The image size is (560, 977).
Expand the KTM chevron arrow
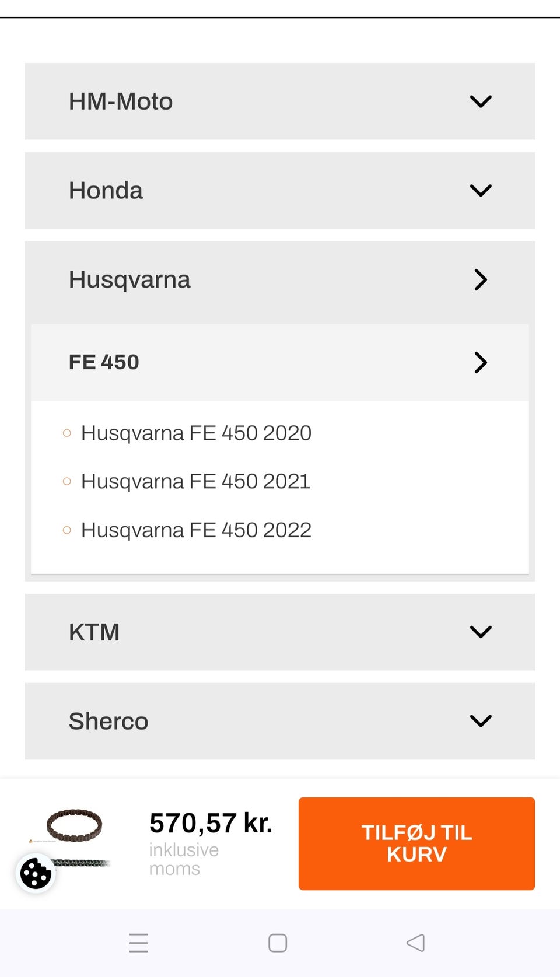pos(481,632)
